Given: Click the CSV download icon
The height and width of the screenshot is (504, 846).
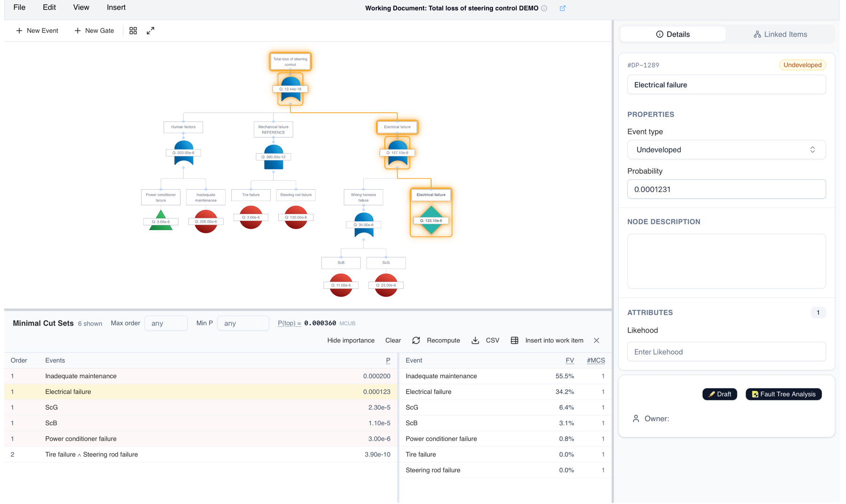Looking at the screenshot, I should pyautogui.click(x=475, y=341).
